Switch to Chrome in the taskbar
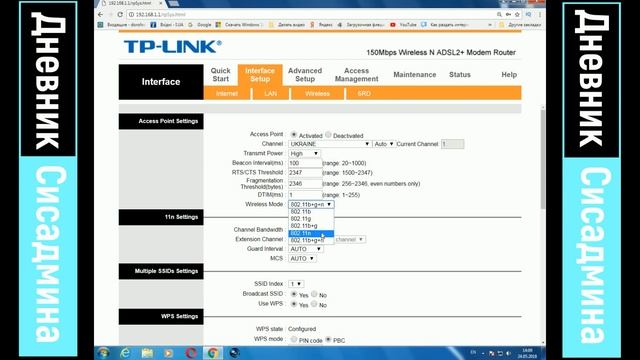Screen dimensions: 640x360 click(213, 353)
